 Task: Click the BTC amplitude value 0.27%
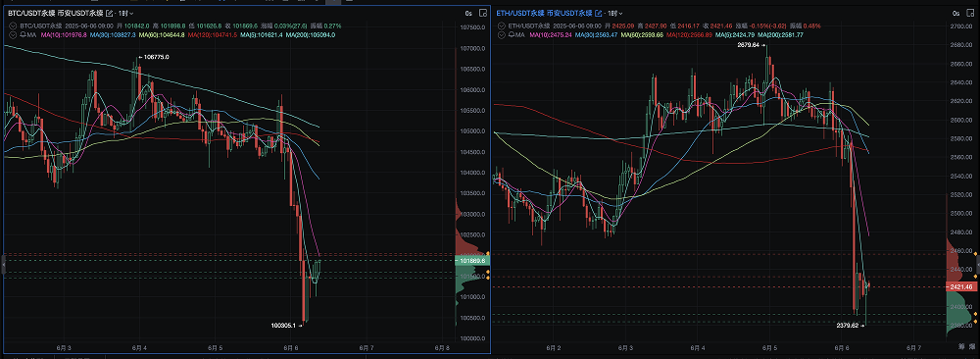pyautogui.click(x=333, y=26)
